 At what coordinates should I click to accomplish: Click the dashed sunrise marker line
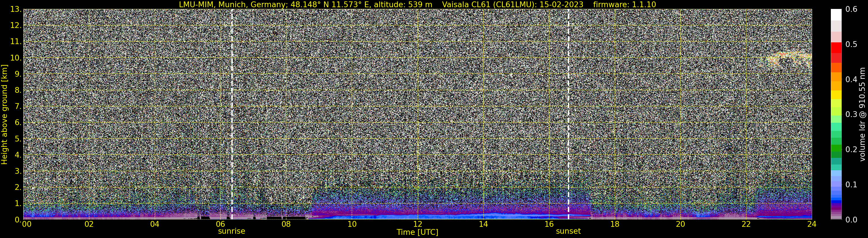(232, 114)
